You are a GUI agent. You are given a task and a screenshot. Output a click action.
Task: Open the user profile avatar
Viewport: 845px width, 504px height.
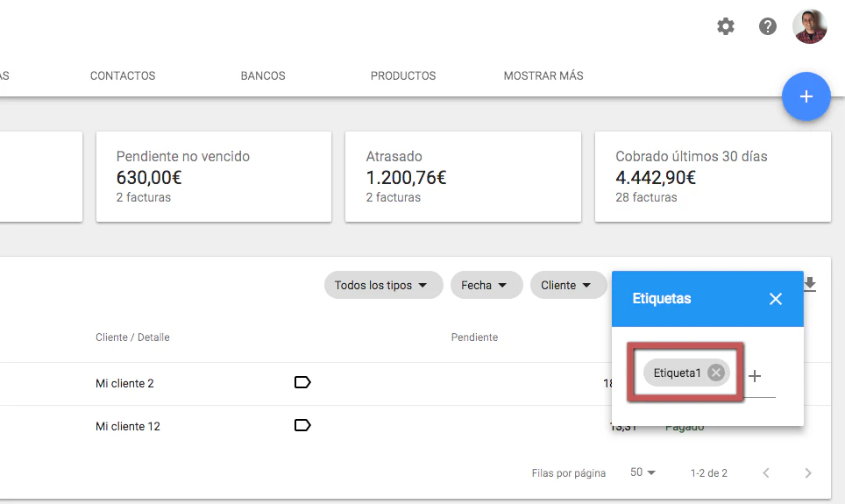pyautogui.click(x=809, y=26)
